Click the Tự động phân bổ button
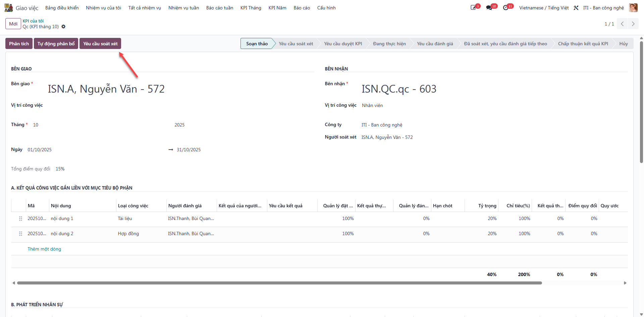 point(56,44)
